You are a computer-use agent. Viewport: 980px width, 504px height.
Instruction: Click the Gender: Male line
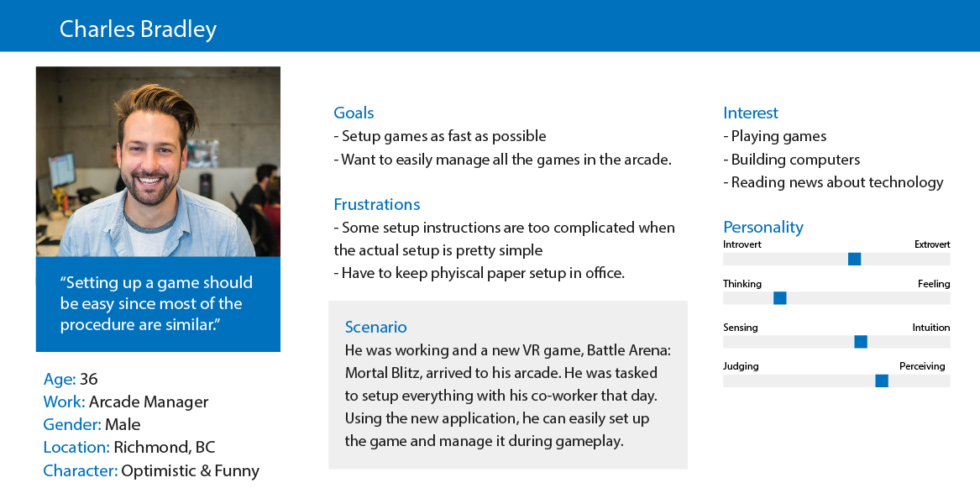(x=92, y=424)
